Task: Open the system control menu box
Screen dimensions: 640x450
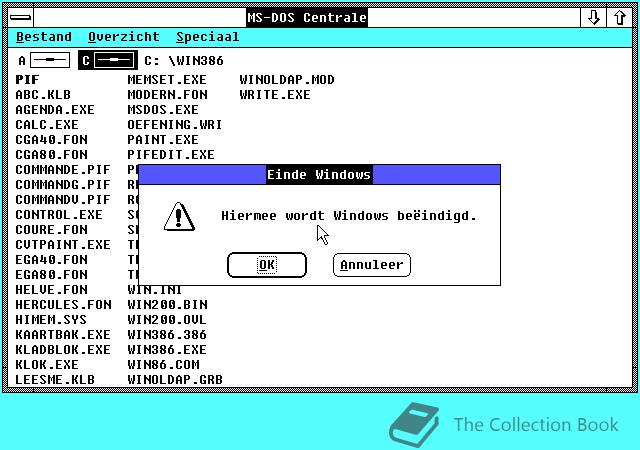Action: click(x=20, y=17)
